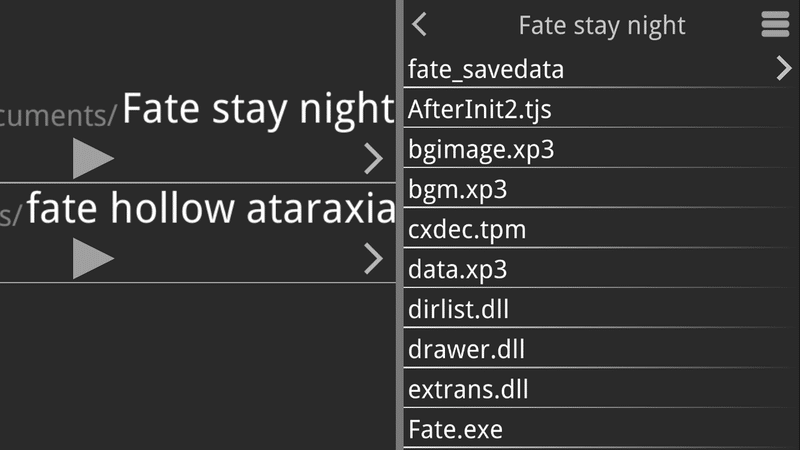Screen dimensions: 800x450
Task: Select the fate_savedata folder
Action: click(486, 70)
